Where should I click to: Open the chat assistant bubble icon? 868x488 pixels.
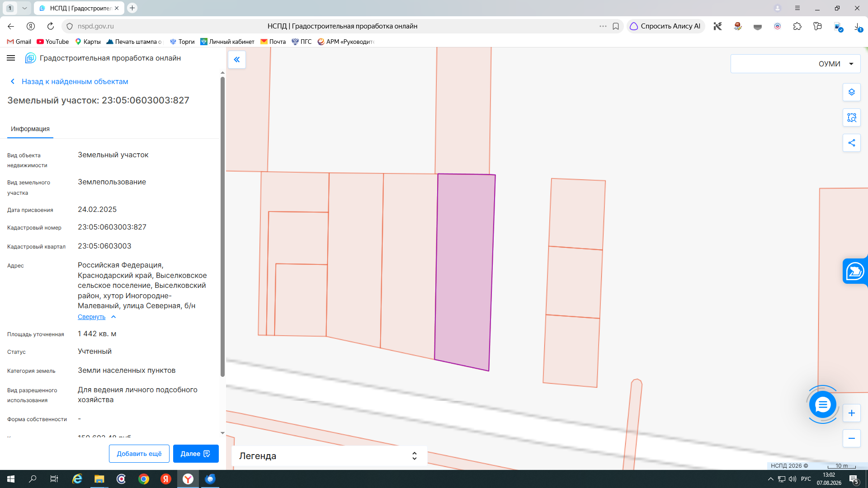(822, 404)
